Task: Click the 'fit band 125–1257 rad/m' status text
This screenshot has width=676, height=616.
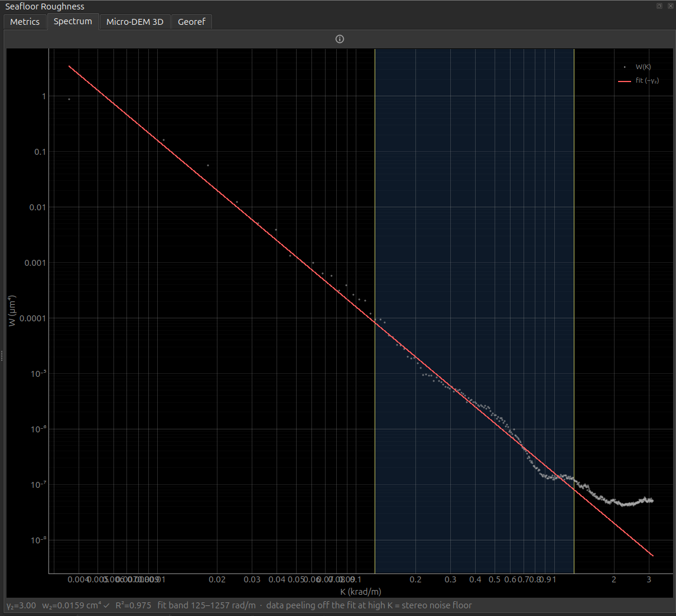Action: [x=206, y=605]
